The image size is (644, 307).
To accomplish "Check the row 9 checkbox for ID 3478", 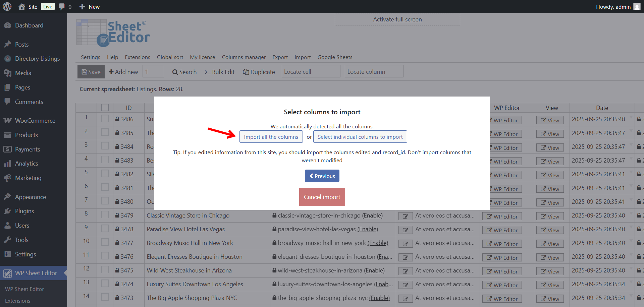I will (105, 229).
